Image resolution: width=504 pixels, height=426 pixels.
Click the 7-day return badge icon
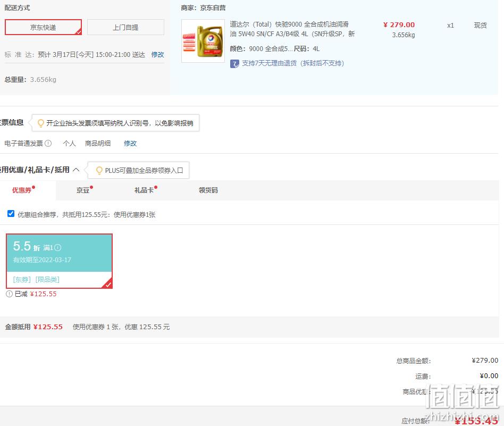click(234, 64)
